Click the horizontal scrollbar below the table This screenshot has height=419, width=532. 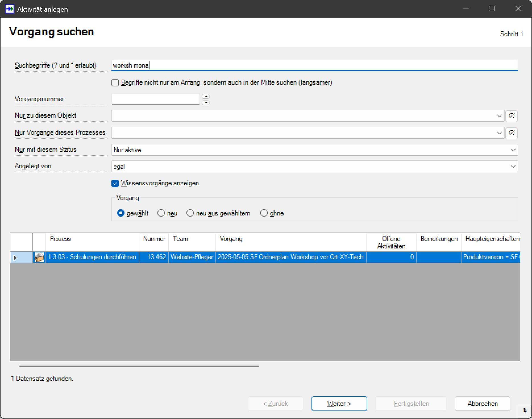(x=139, y=366)
